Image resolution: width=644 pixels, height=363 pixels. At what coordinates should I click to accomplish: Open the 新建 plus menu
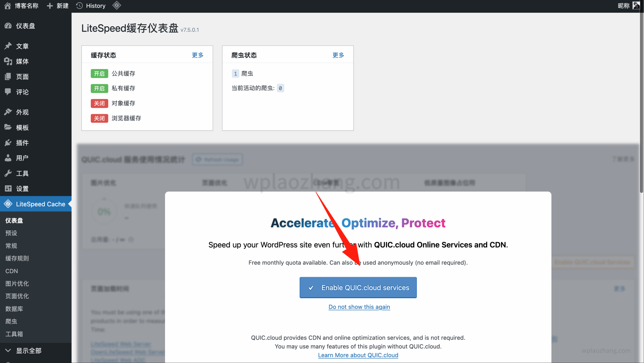(x=58, y=6)
